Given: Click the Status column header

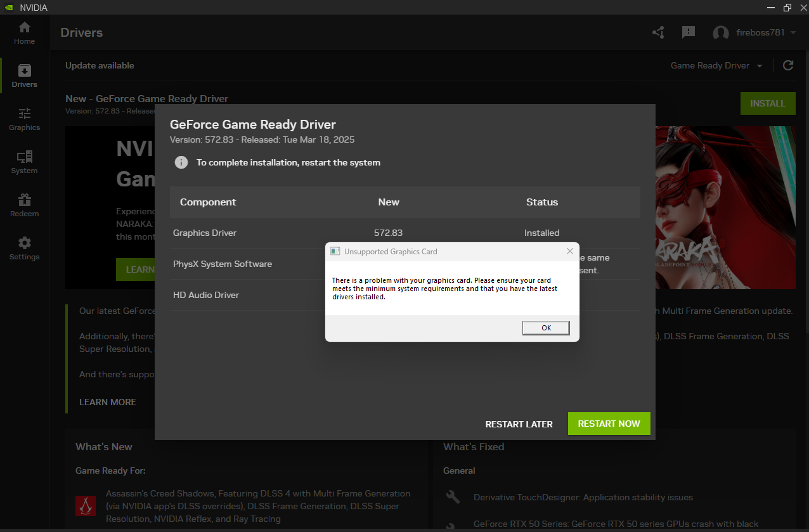Looking at the screenshot, I should (542, 202).
